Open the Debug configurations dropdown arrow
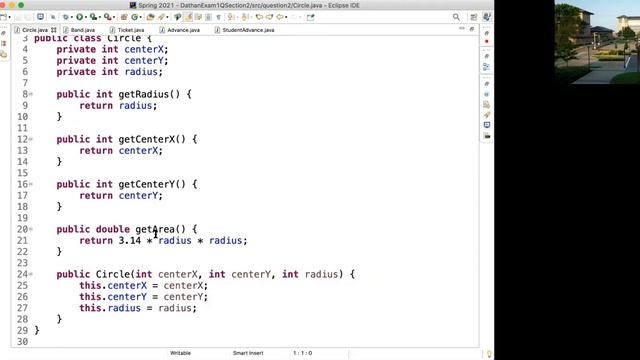640x360 pixels. pyautogui.click(x=71, y=17)
